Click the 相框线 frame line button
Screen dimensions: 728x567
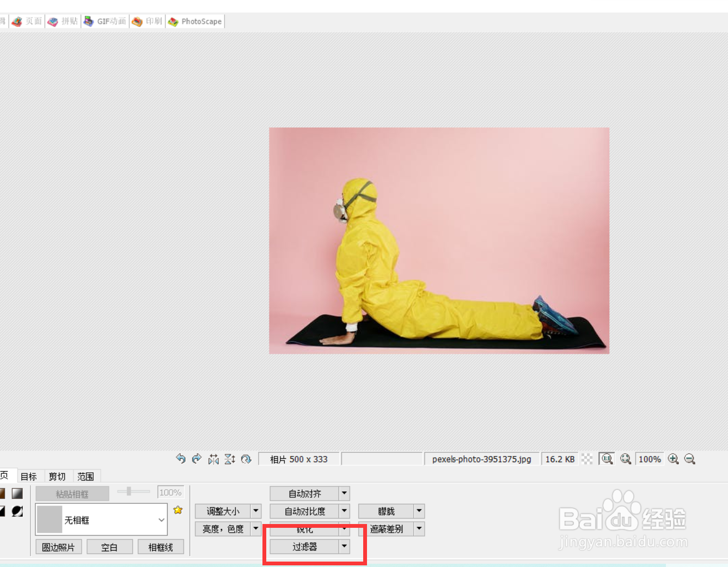pos(161,547)
